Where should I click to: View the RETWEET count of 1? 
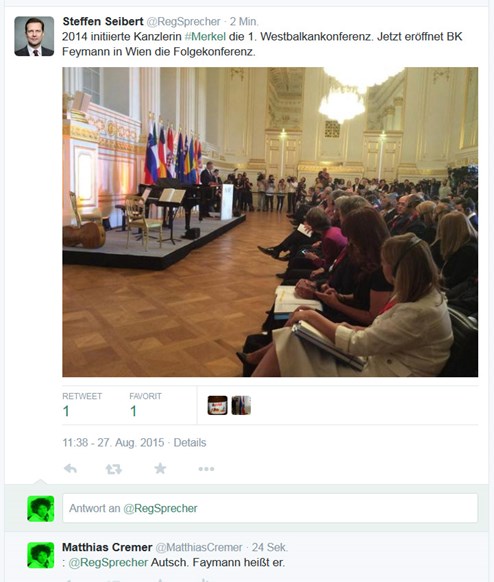click(x=66, y=411)
